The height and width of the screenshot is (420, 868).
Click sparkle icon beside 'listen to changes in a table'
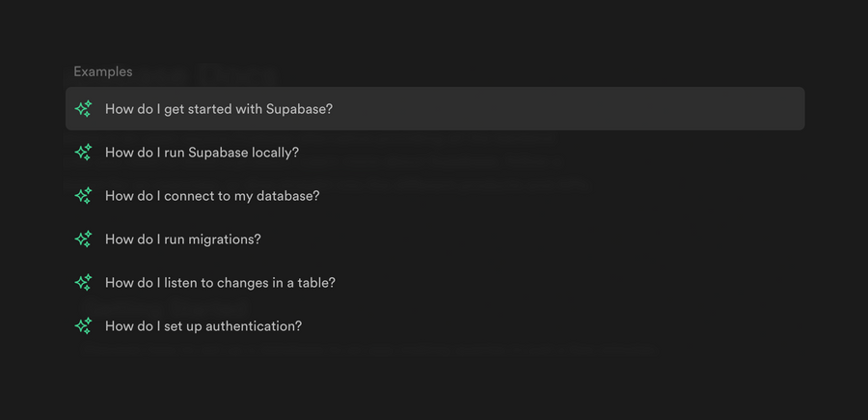pyautogui.click(x=84, y=283)
